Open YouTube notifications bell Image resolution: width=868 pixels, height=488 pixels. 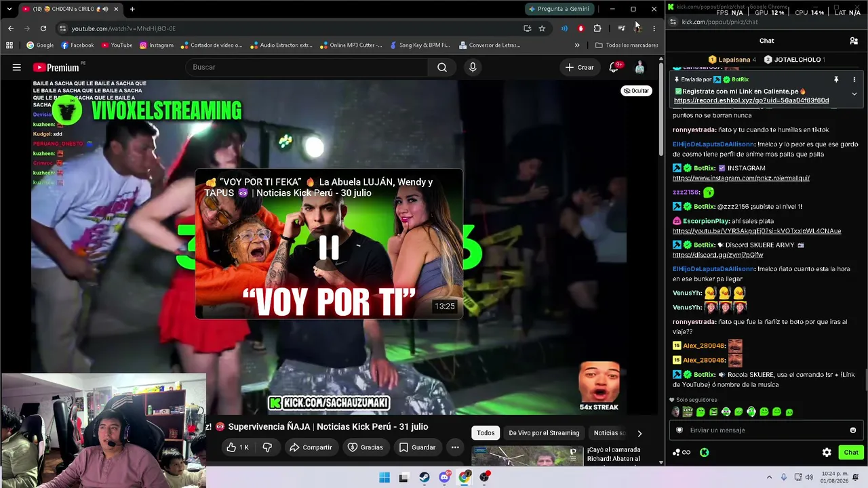pos(614,67)
